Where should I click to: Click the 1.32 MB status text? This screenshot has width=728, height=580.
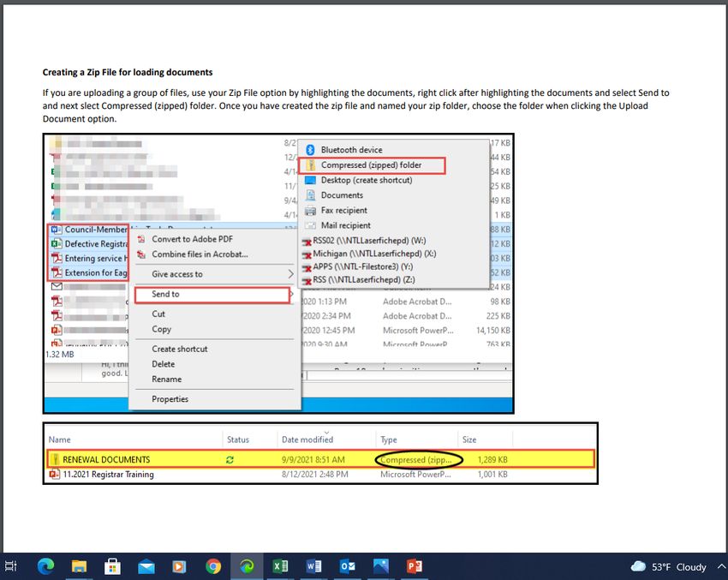[59, 355]
